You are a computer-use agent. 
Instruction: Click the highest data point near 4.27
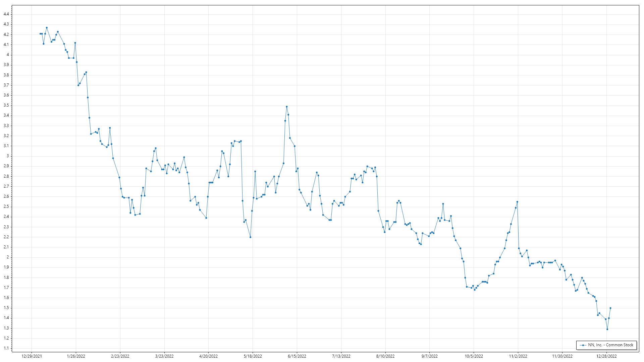click(47, 28)
